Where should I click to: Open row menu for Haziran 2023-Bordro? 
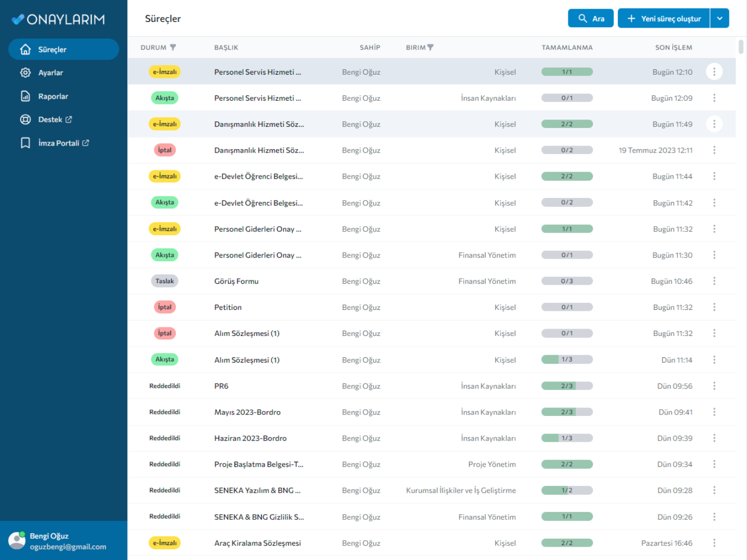pyautogui.click(x=714, y=438)
